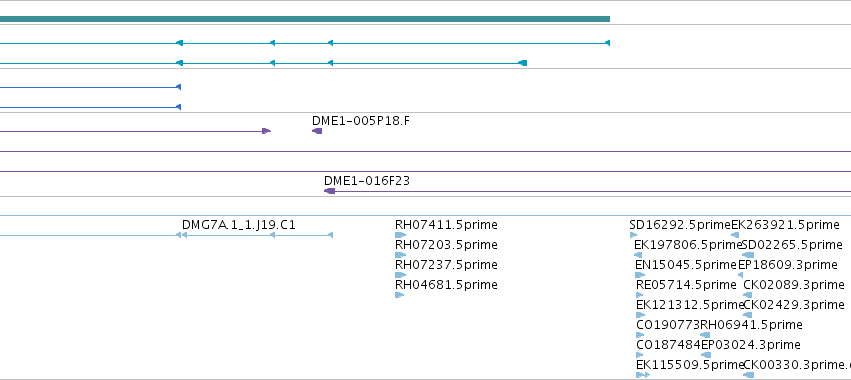Image resolution: width=851 pixels, height=380 pixels.
Task: Click the arrow glyph under RH07203.5prime
Action: pos(401,255)
